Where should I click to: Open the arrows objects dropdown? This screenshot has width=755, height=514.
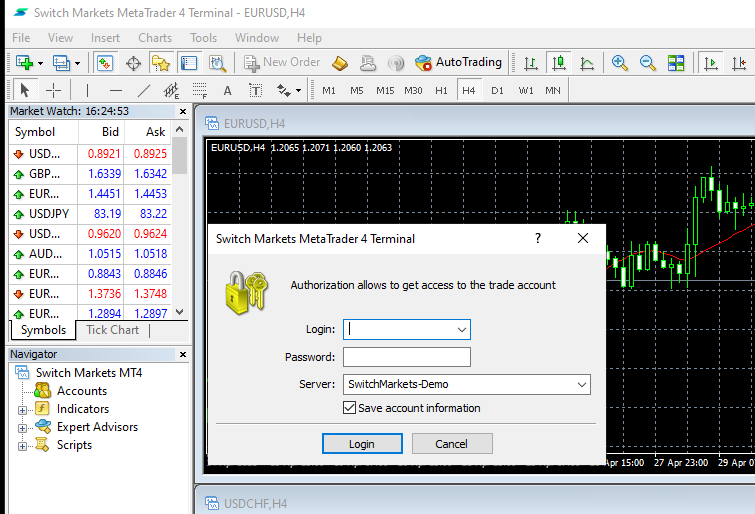[299, 91]
